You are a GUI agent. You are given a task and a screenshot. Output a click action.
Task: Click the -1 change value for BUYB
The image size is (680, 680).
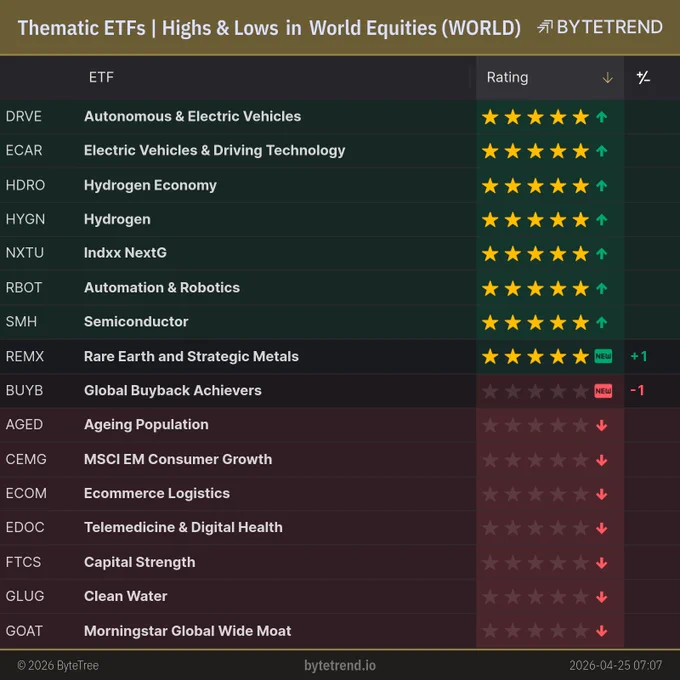pyautogui.click(x=637, y=391)
